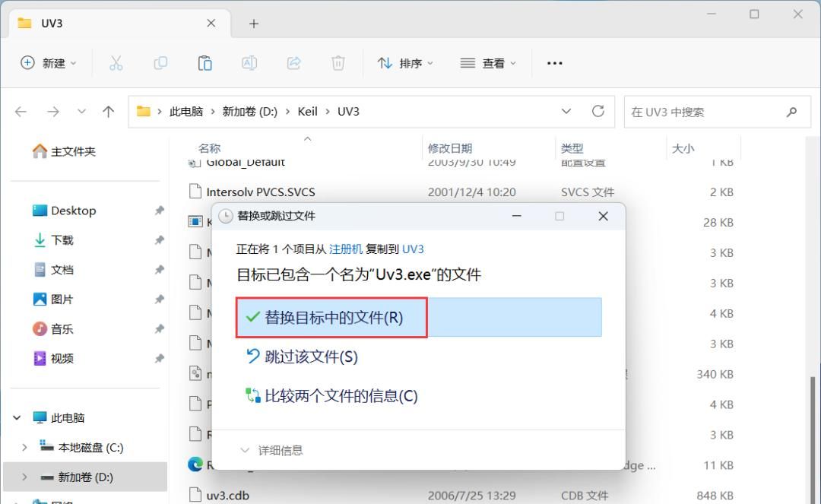Select the Copy icon in the toolbar
The height and width of the screenshot is (504, 821).
click(x=160, y=63)
